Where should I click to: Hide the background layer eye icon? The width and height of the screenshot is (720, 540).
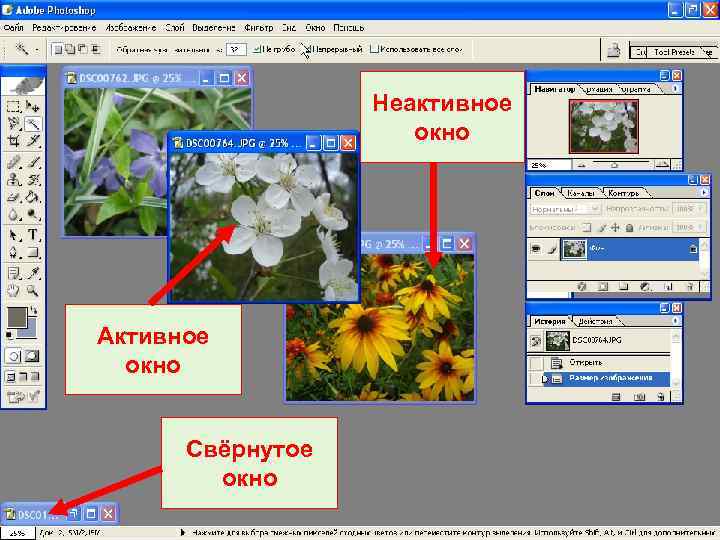click(535, 248)
